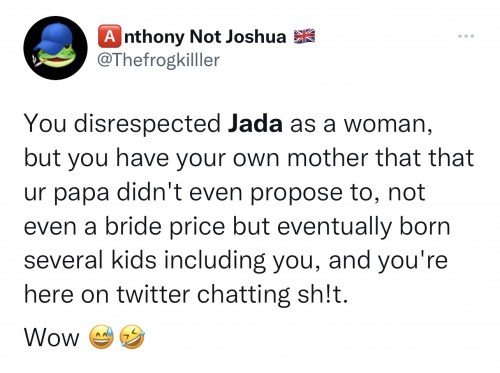Click the rolling-on-floor laughing emoji

[x=132, y=337]
